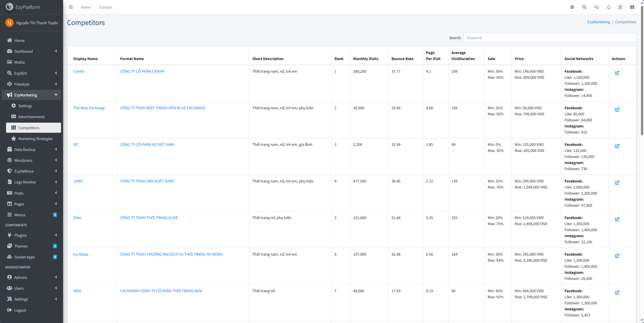Click the EzyDefence shield icon
This screenshot has width=644, height=323.
click(x=10, y=171)
